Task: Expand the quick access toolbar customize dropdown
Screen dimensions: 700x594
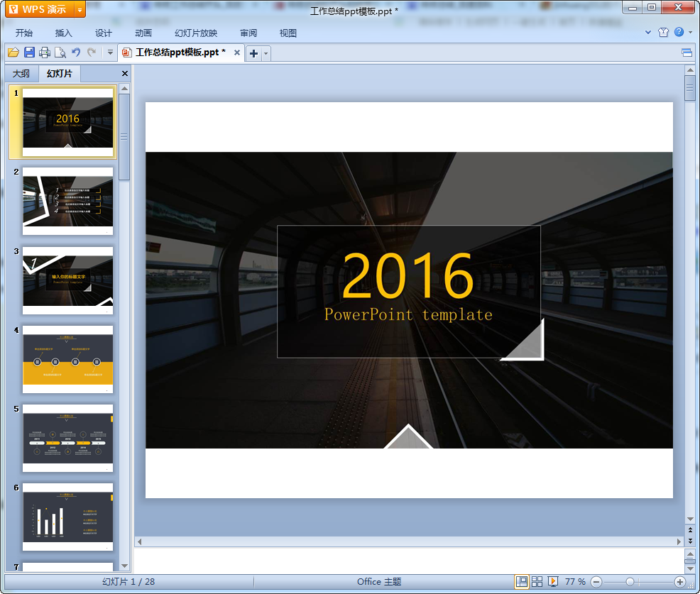Action: [x=110, y=53]
